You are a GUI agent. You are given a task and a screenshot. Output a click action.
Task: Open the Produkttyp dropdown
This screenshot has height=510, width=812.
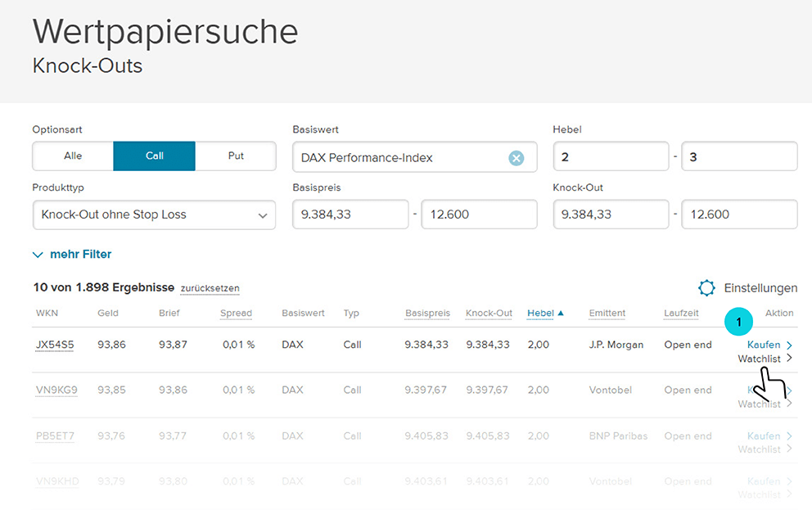pos(154,214)
